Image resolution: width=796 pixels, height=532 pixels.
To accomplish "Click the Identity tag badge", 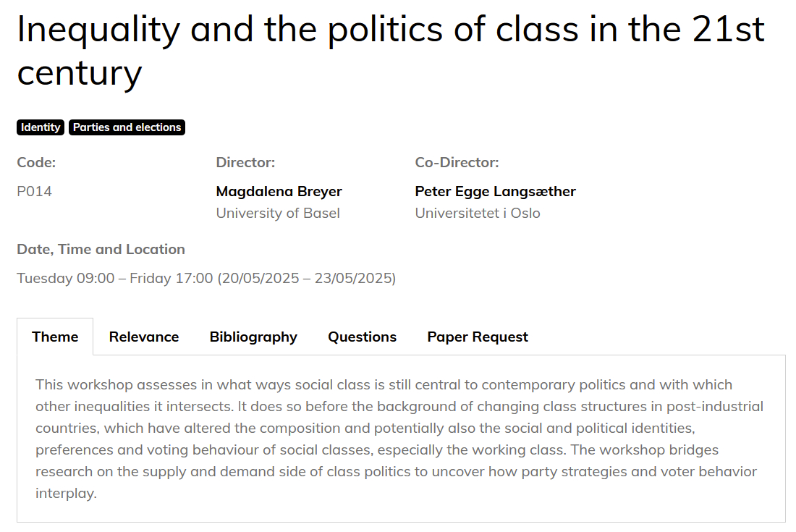I will click(41, 127).
